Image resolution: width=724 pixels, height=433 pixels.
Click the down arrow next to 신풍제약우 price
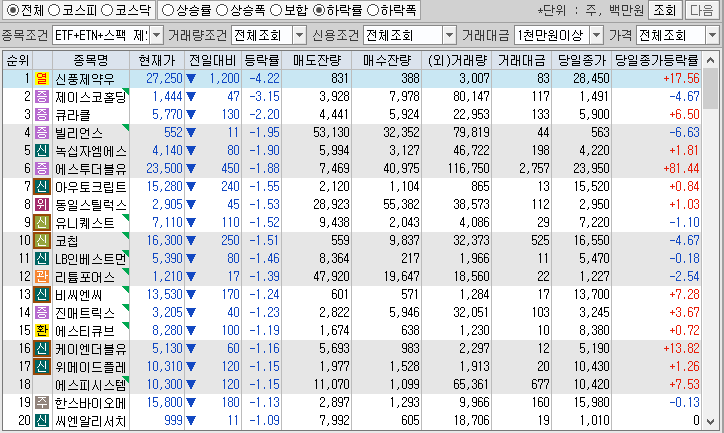(x=191, y=79)
